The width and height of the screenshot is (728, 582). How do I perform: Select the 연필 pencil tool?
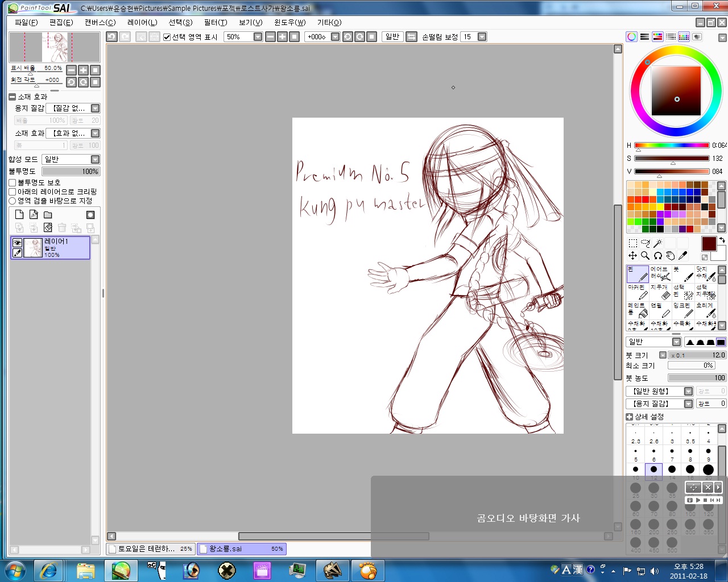click(x=660, y=310)
